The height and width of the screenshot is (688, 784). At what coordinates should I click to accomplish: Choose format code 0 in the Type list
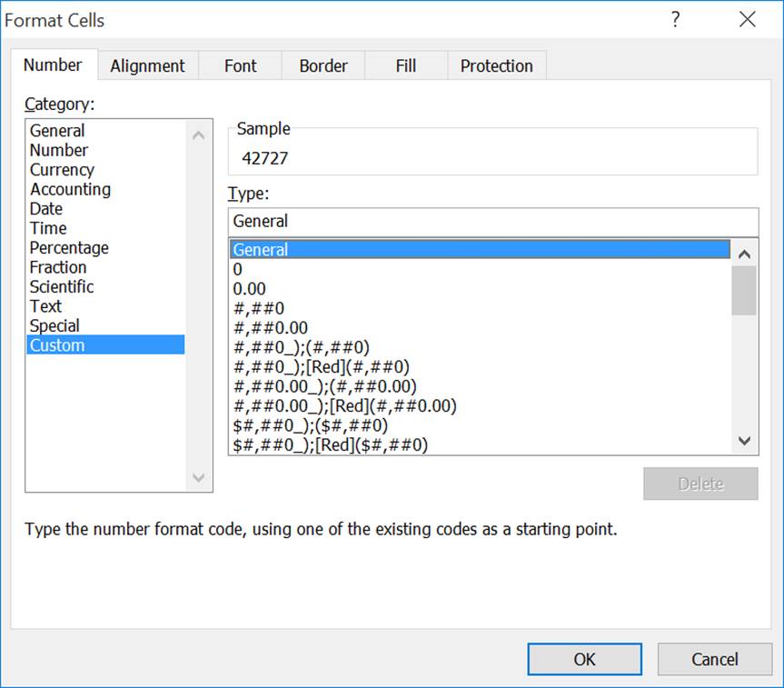pyautogui.click(x=480, y=269)
